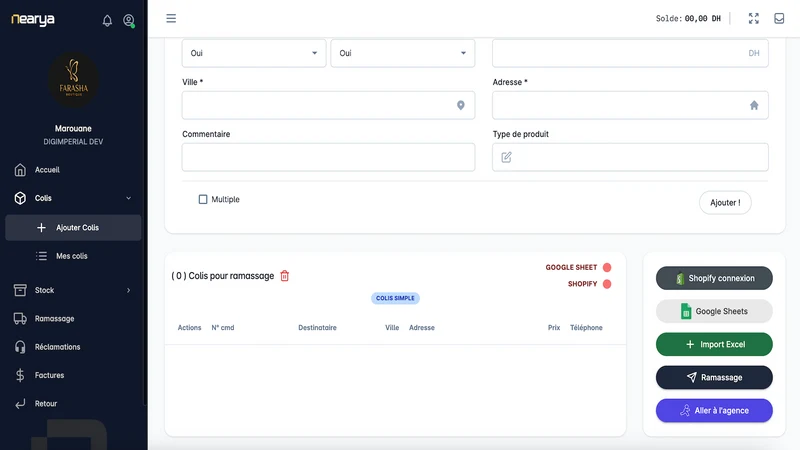
Task: Open the first Oui dropdown
Action: coord(254,53)
